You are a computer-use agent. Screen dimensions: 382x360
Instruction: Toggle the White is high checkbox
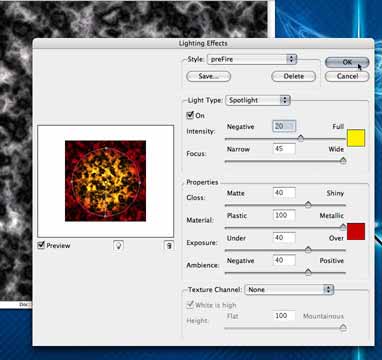[x=190, y=305]
